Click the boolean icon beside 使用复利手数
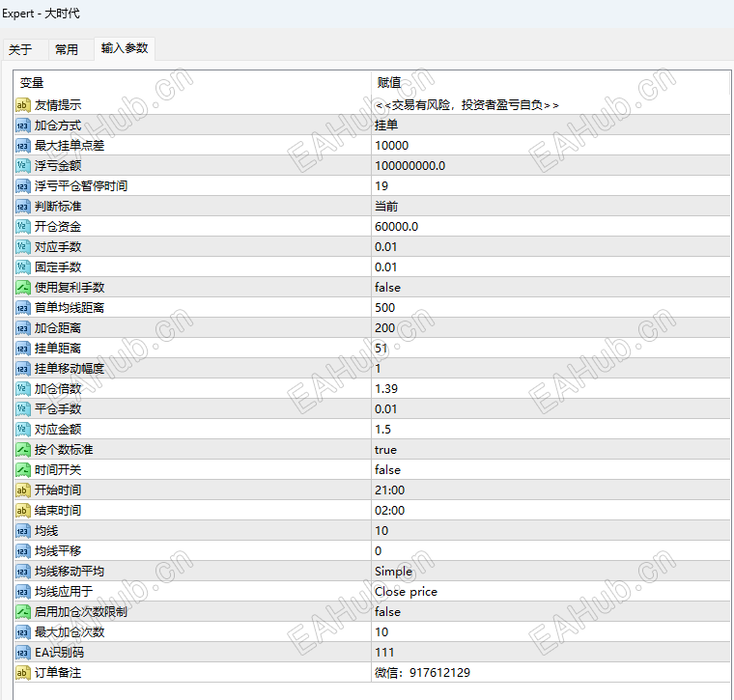 (23, 288)
